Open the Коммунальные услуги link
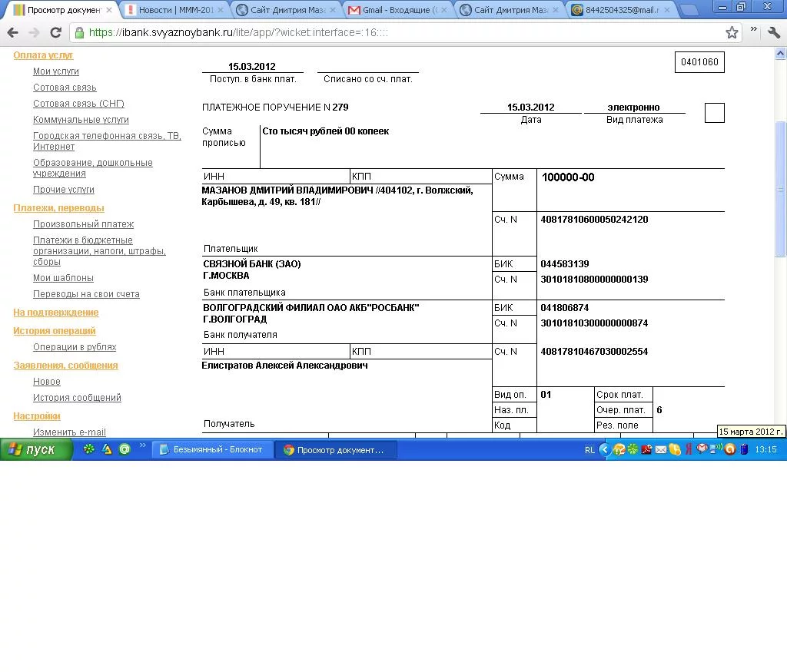787x672 pixels. pos(81,119)
